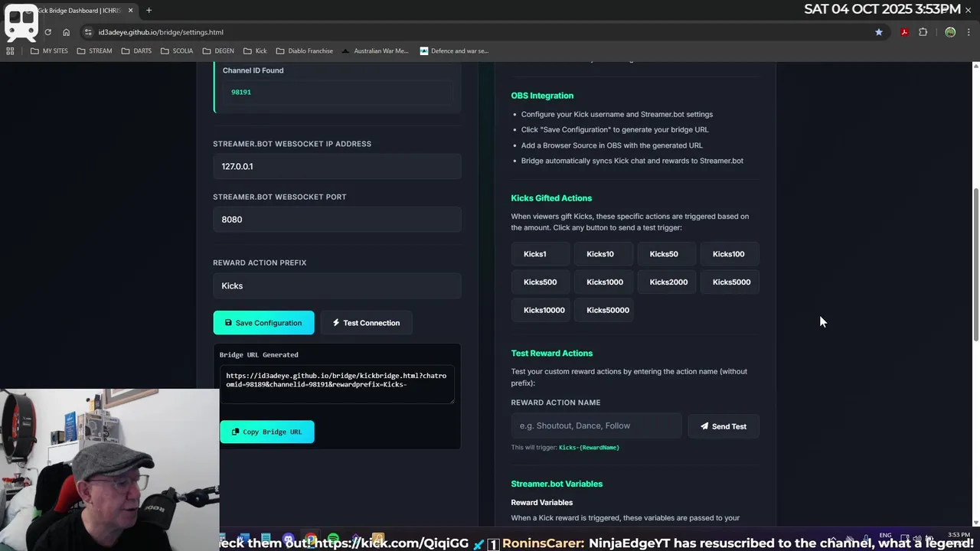980x551 pixels.
Task: Click the OBS Integration heading
Action: coord(542,96)
